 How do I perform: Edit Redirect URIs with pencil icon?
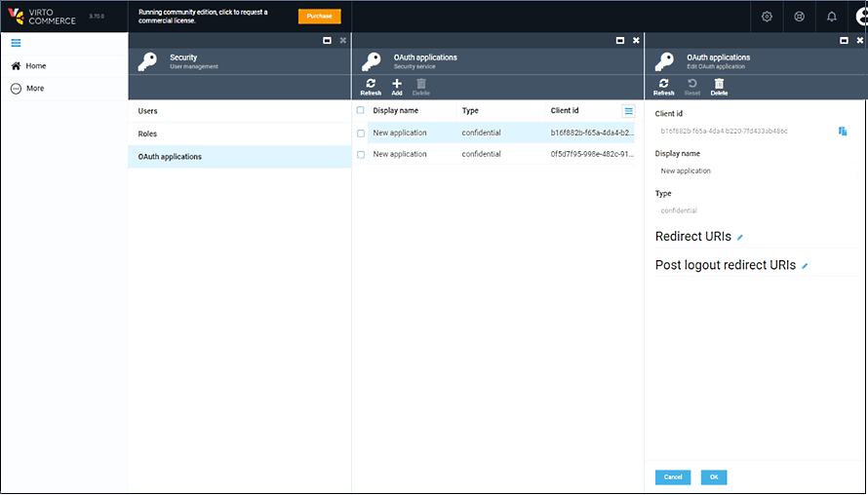(740, 238)
